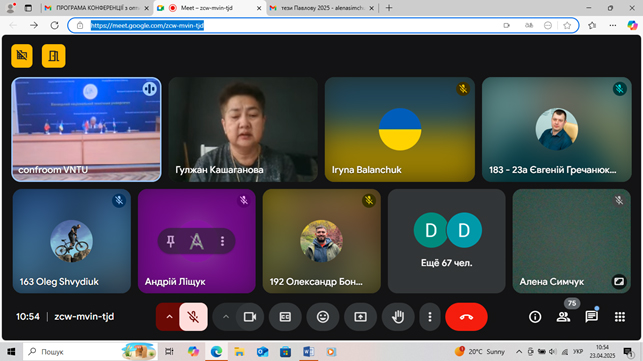Click muted mic icon on Iryna Balanchuk tile
This screenshot has height=361, width=643.
point(463,89)
